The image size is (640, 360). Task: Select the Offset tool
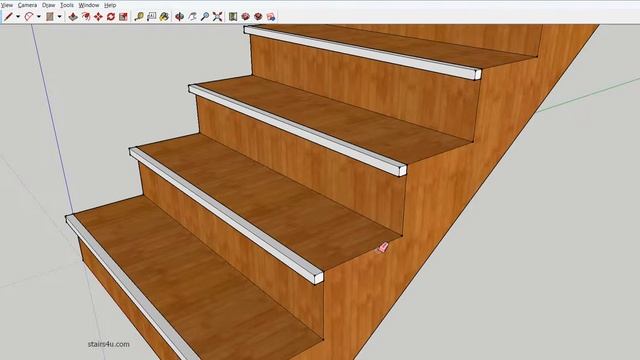[86, 17]
